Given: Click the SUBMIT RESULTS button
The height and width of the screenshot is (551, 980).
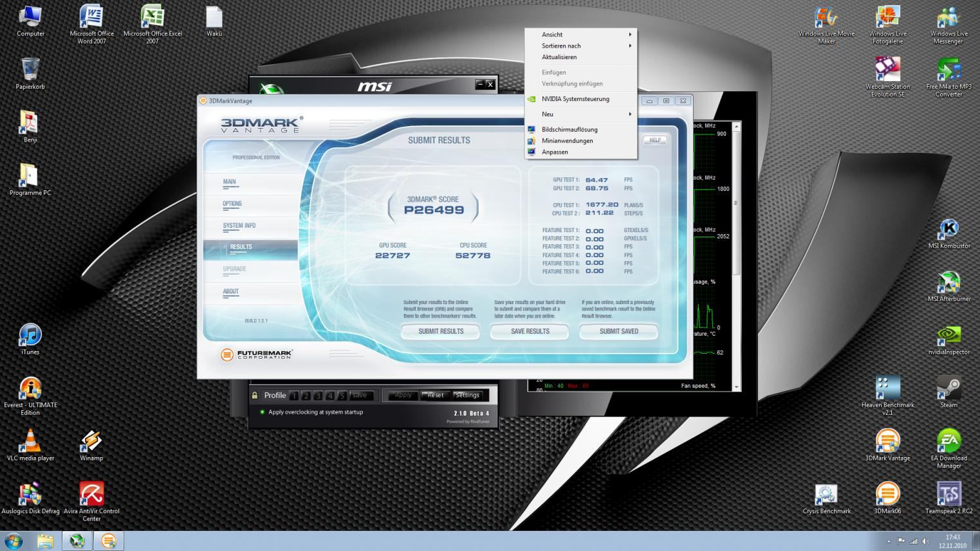Looking at the screenshot, I should (441, 331).
